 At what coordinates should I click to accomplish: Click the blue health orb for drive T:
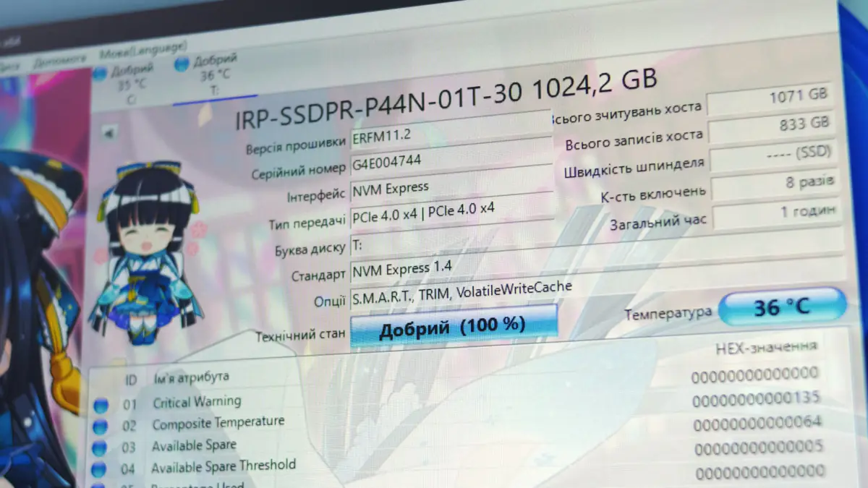[182, 64]
